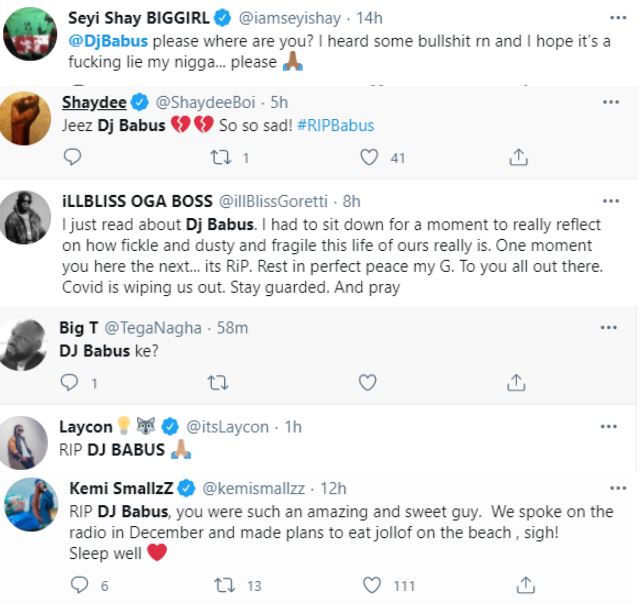
Task: Open more options on iLLBLISS tweet
Action: coord(610,198)
